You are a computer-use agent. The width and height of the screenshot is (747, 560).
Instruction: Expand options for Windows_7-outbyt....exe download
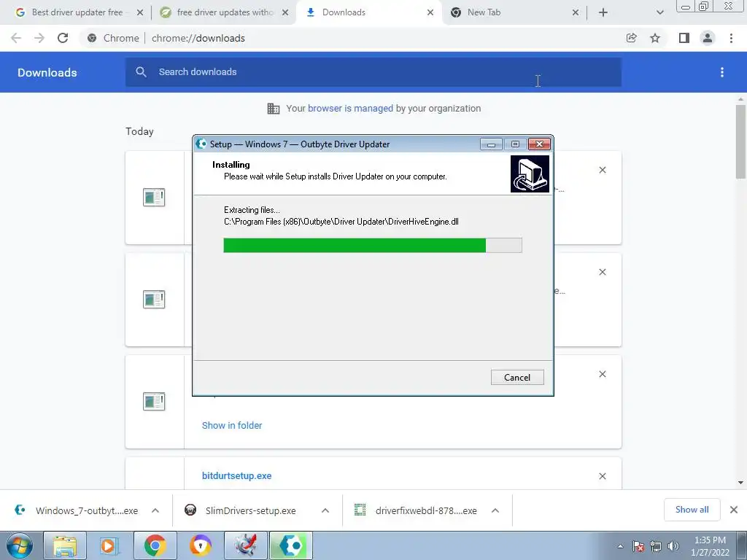155,510
